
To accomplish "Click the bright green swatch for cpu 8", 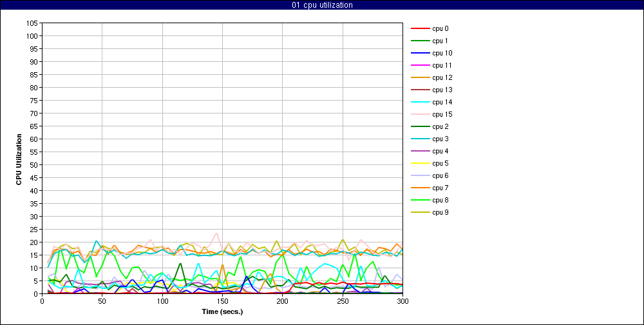I will pos(420,201).
